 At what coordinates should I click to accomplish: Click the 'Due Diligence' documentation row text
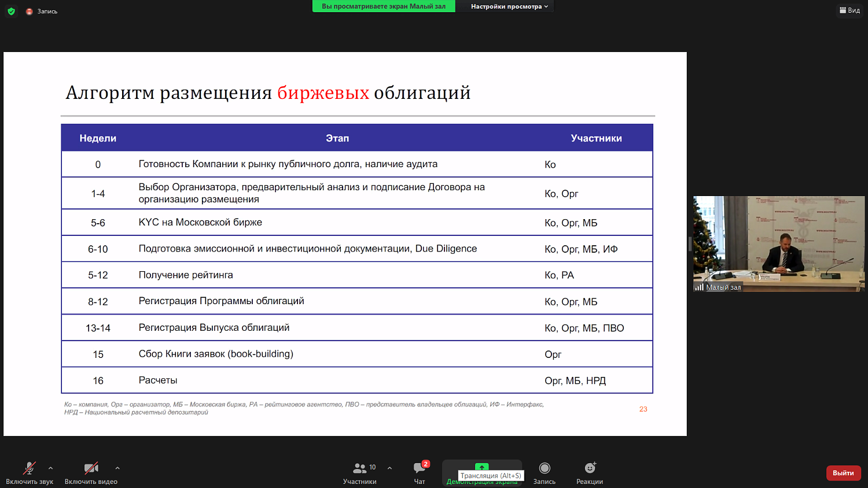pos(307,249)
